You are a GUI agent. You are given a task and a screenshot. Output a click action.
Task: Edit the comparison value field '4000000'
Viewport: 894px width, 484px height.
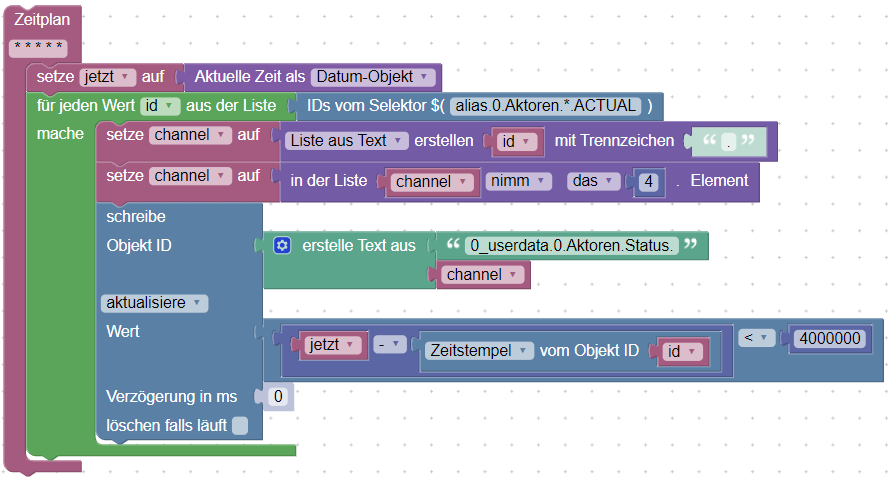830,339
